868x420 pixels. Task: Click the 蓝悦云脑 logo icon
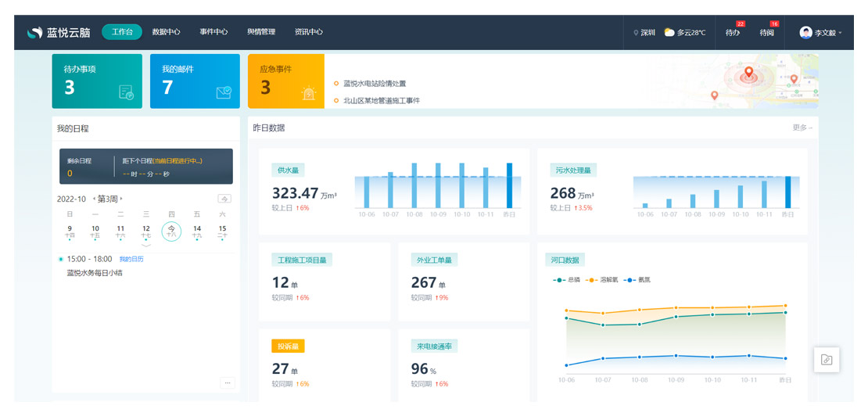34,33
